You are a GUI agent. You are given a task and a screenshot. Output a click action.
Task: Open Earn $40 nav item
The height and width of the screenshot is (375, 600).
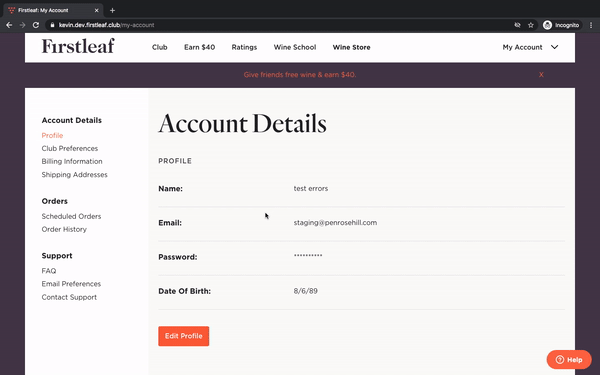click(x=199, y=47)
